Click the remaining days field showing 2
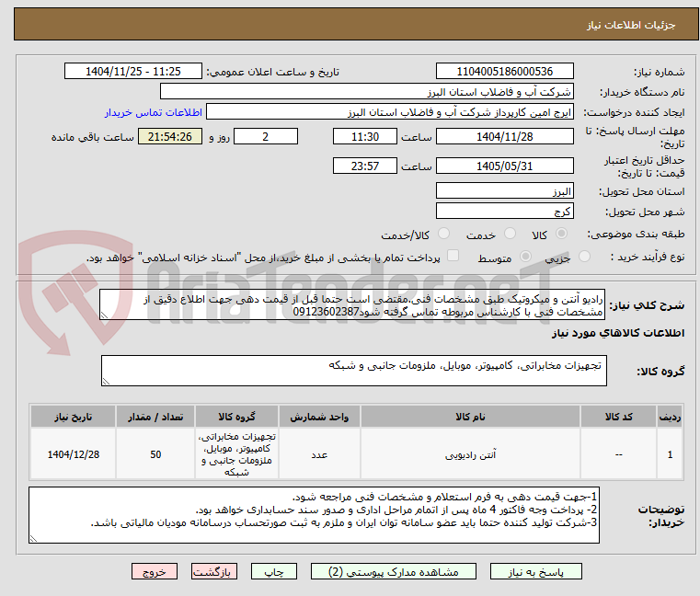 coord(266,137)
